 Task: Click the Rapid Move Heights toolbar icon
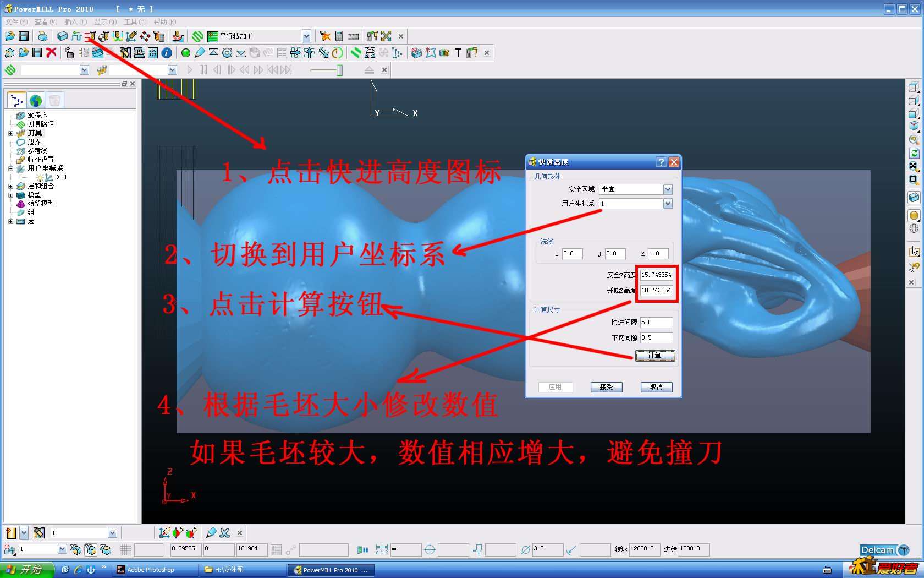[x=90, y=36]
